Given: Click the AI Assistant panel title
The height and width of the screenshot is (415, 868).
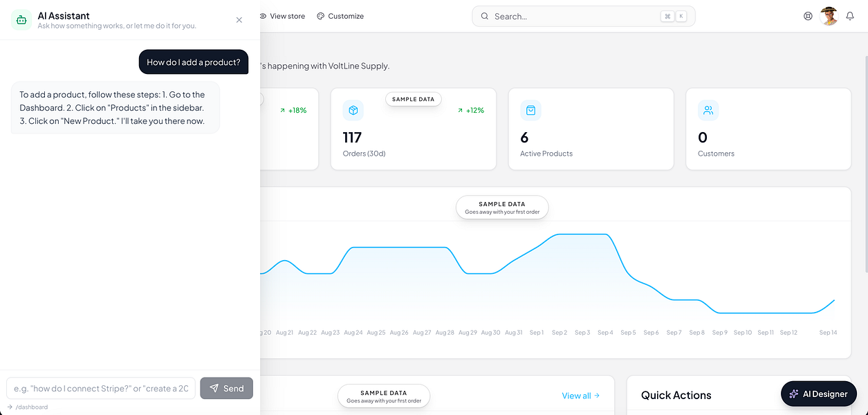Looking at the screenshot, I should coord(64,15).
